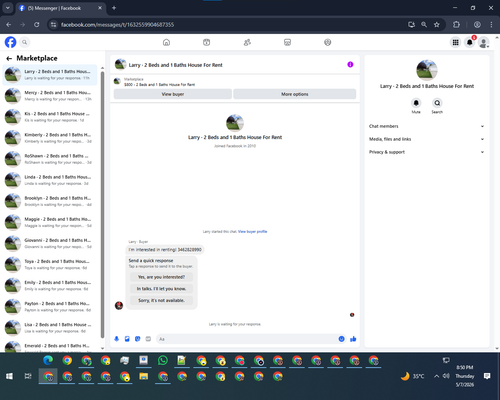This screenshot has height=400, width=500.
Task: Send 'In talks. I'll let you know.' response
Action: coord(161,289)
